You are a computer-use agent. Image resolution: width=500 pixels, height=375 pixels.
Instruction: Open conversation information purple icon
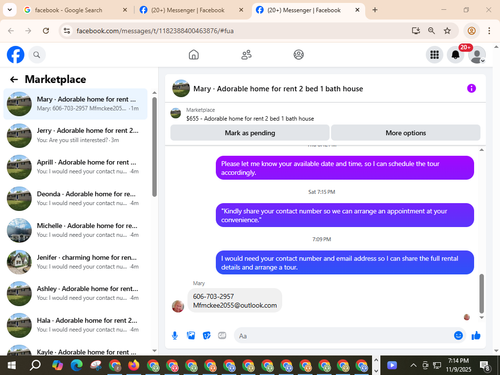(x=471, y=88)
